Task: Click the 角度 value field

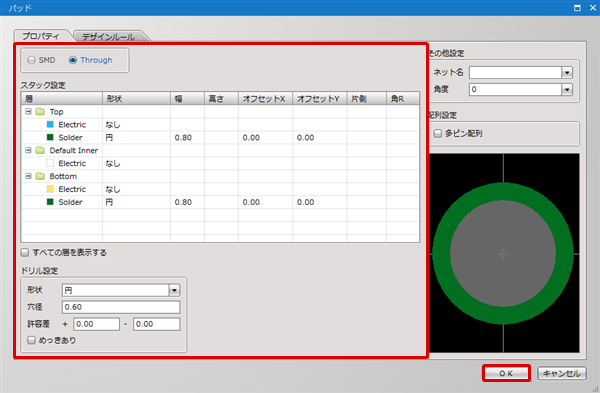Action: (x=515, y=90)
